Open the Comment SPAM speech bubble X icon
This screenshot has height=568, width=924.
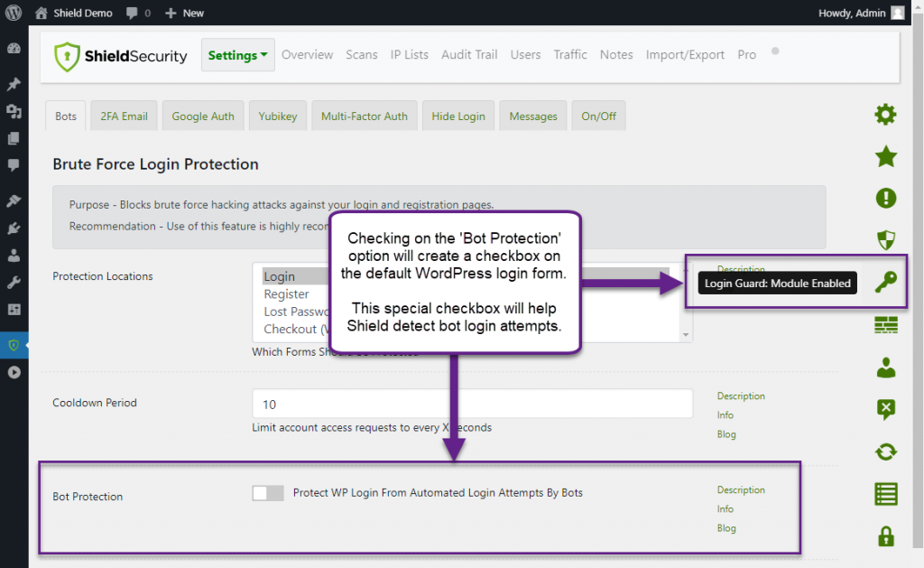(x=886, y=409)
